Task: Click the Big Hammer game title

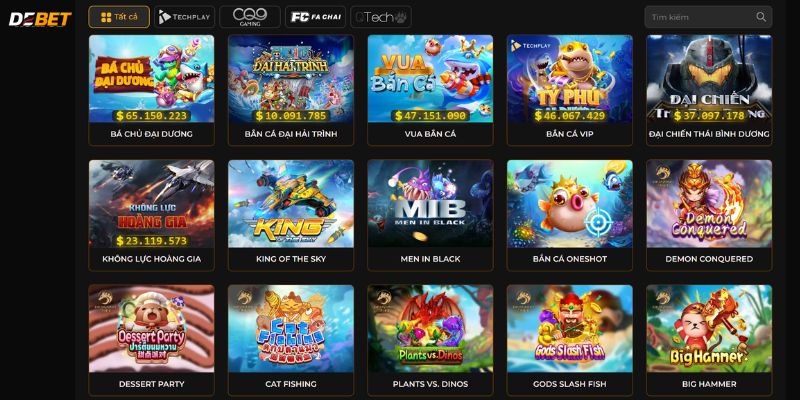Action: point(709,384)
